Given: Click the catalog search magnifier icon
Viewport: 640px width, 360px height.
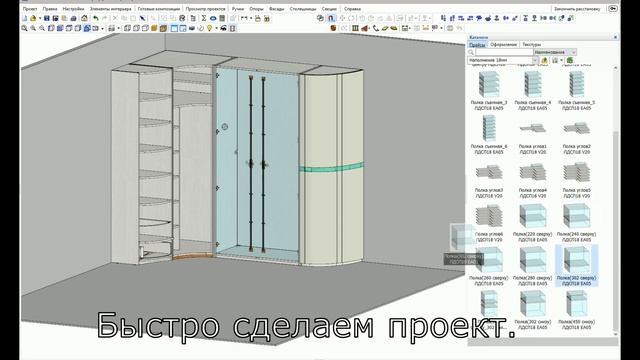Looking at the screenshot, I should coord(471,52).
